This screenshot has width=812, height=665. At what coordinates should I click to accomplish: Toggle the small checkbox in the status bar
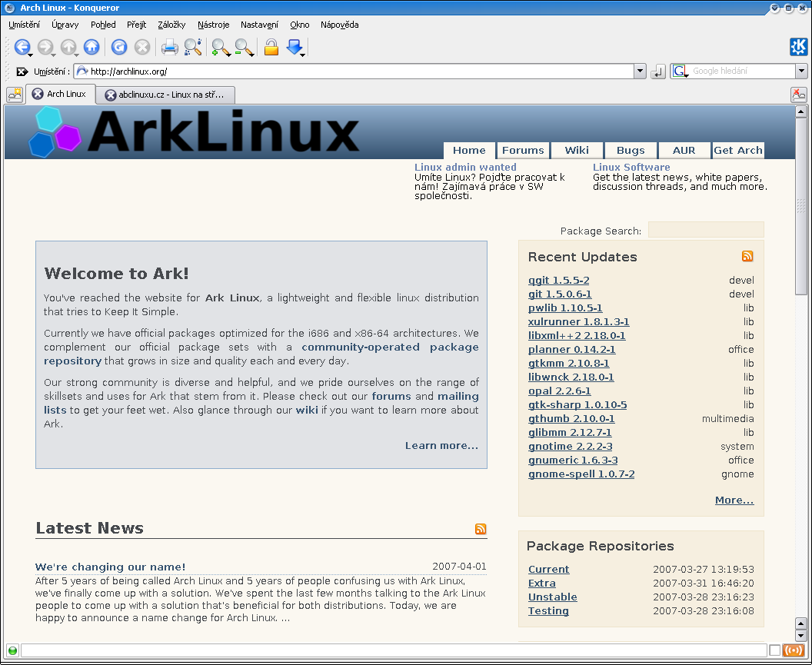click(x=775, y=650)
